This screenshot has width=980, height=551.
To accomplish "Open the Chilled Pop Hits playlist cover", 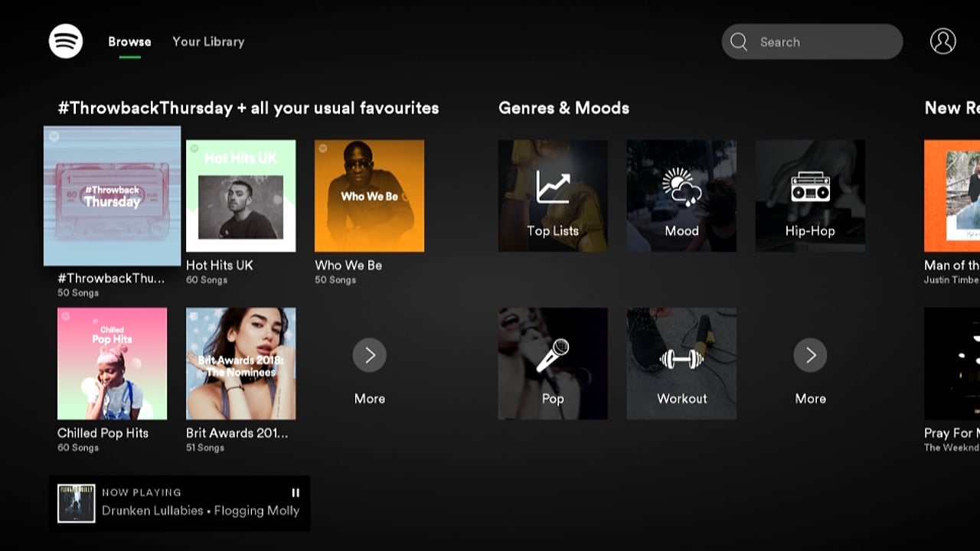I will [x=112, y=364].
